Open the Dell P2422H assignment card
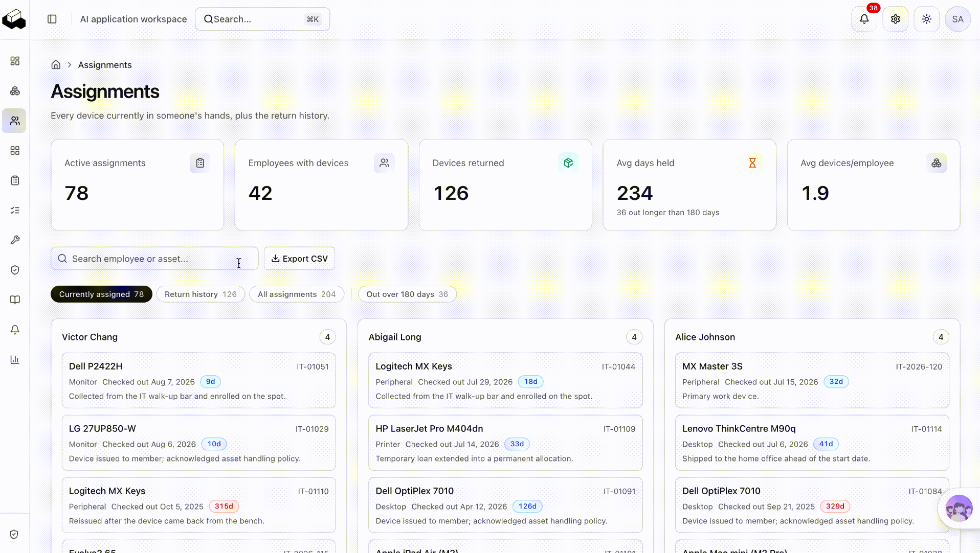 [x=199, y=381]
